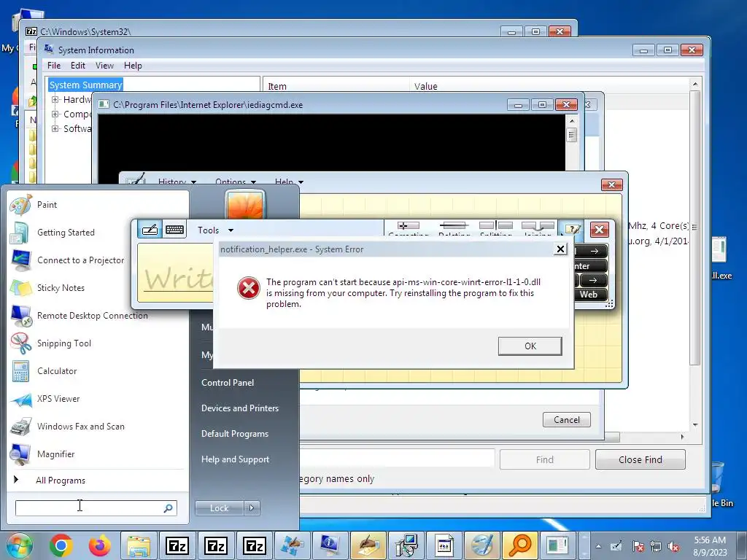
Task: Play the Splitting gesture tip in Input Panel
Action: tap(496, 228)
